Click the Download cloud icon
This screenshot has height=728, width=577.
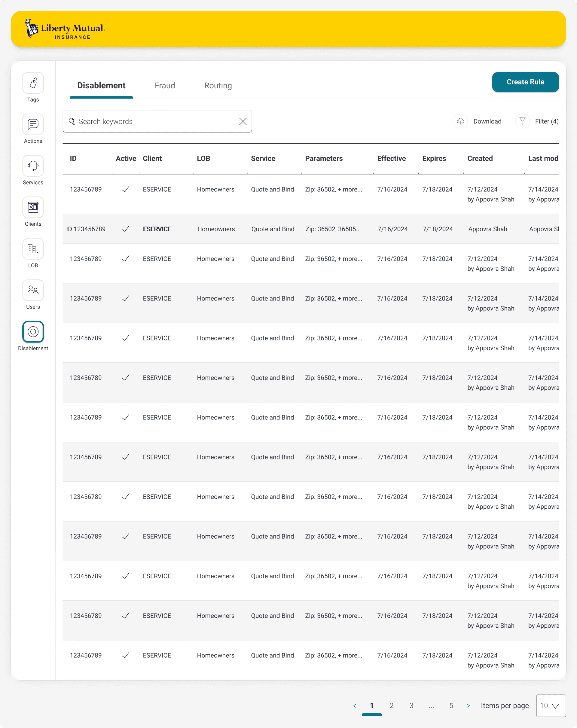[461, 121]
